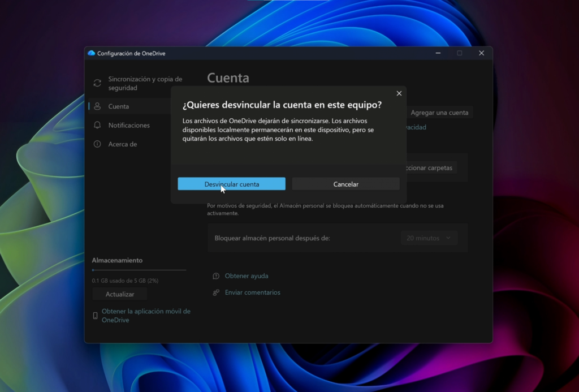Click the phone icon beside the mobile app link
The image size is (579, 392).
click(94, 315)
